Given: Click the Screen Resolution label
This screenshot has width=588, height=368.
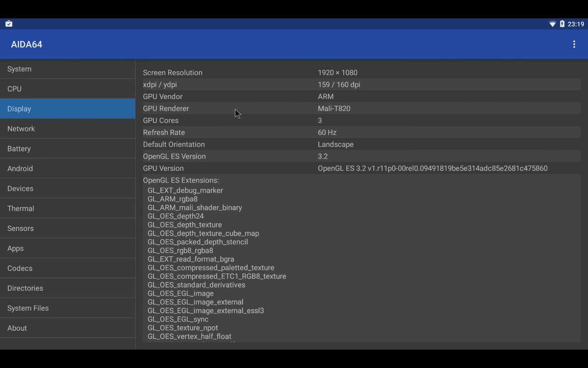Looking at the screenshot, I should pos(173,73).
